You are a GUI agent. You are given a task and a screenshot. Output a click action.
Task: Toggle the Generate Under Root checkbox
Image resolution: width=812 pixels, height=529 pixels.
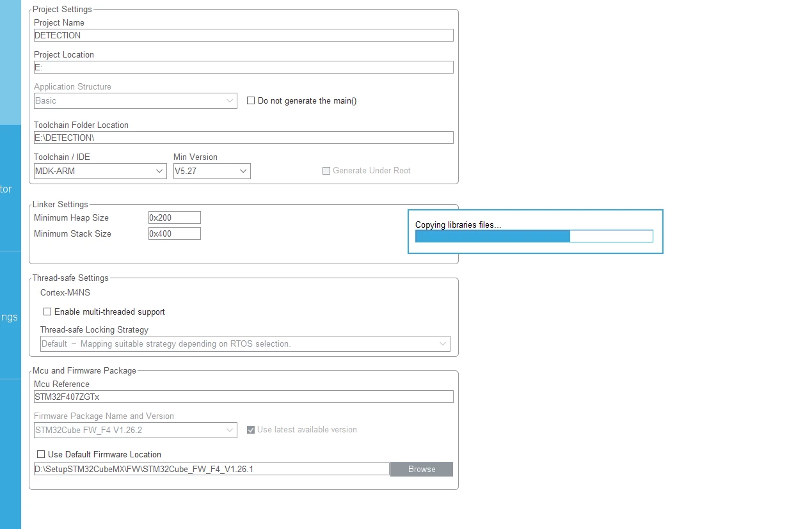click(326, 171)
